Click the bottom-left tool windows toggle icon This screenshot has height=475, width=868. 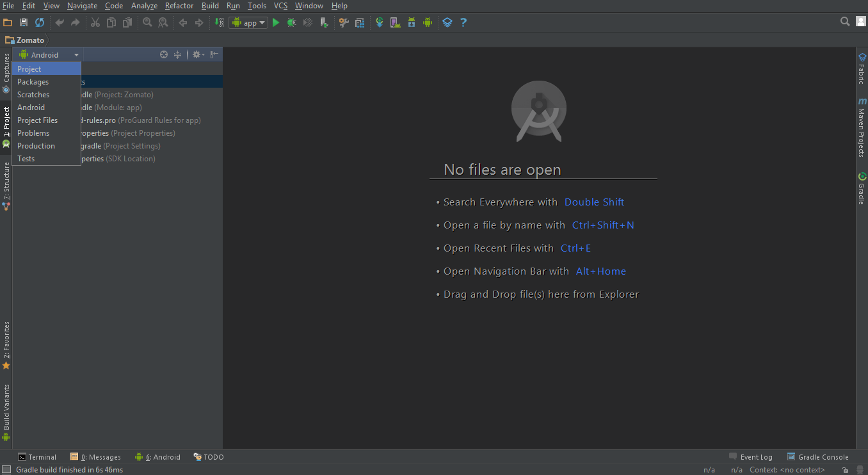coord(6,470)
